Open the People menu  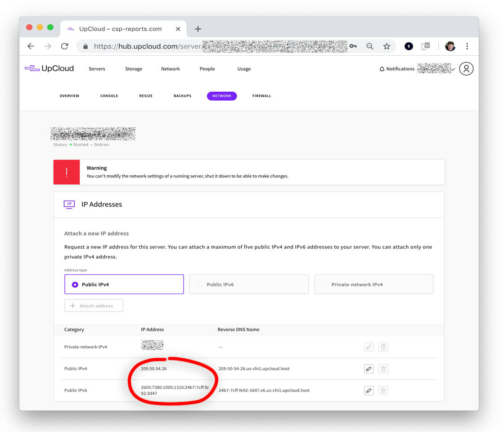coord(207,69)
